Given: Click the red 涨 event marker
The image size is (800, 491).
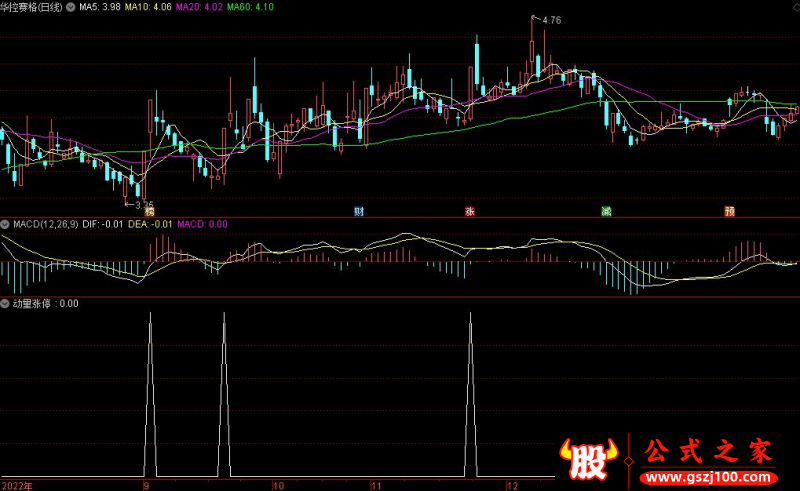Looking at the screenshot, I should (x=469, y=211).
